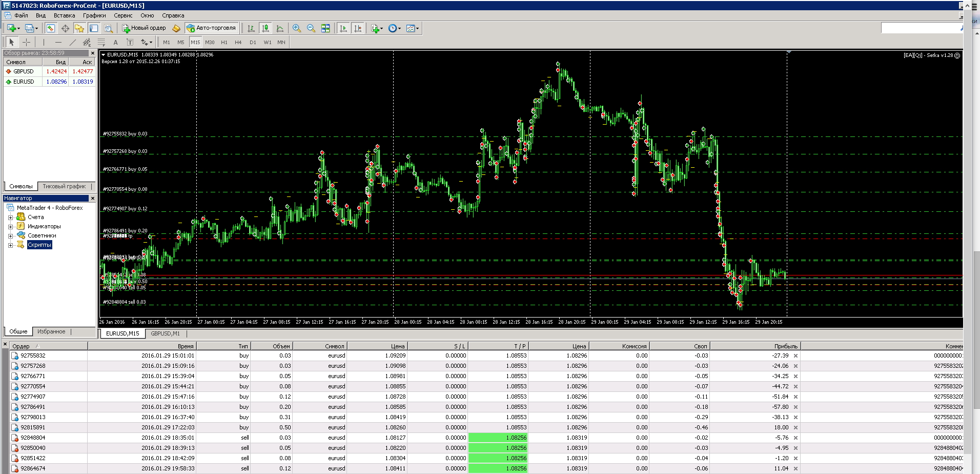
Task: Open the Strategy Tester magnifier icon
Action: (108, 28)
